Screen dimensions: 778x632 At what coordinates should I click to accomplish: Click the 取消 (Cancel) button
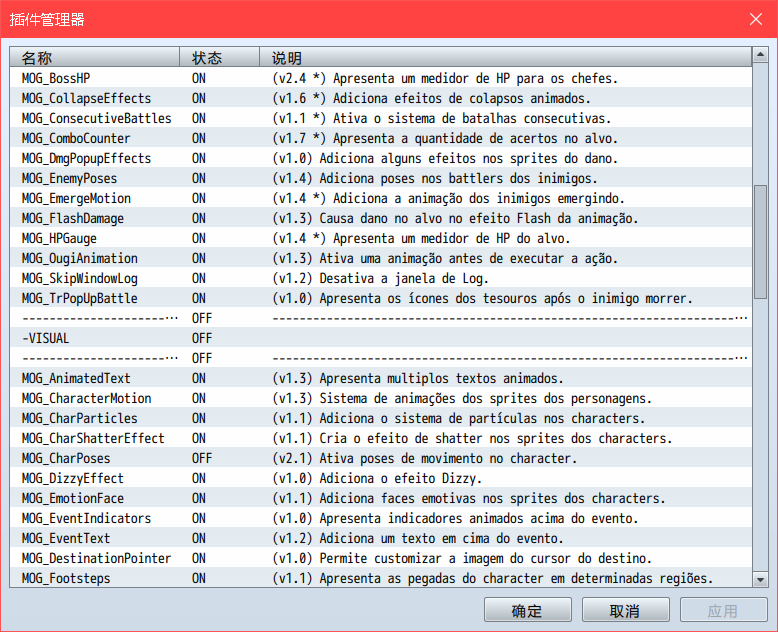625,610
